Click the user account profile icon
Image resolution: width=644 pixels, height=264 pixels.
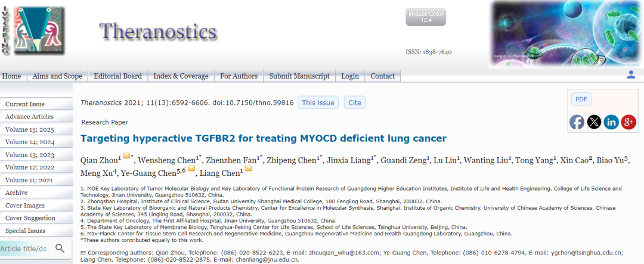pyautogui.click(x=631, y=74)
